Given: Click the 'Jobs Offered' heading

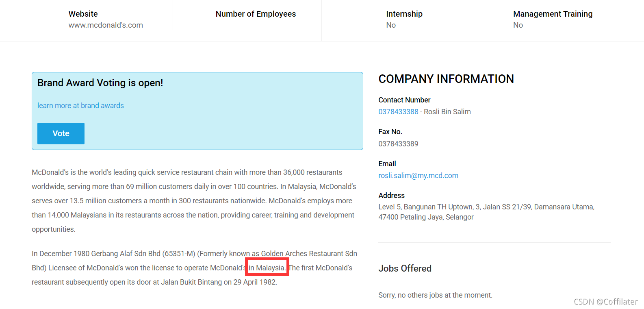Looking at the screenshot, I should click(x=405, y=268).
